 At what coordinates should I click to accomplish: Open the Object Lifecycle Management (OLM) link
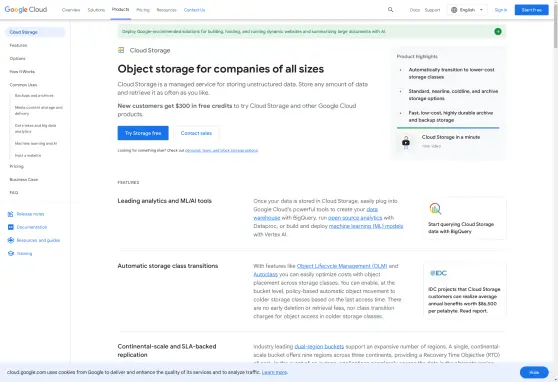[342, 266]
